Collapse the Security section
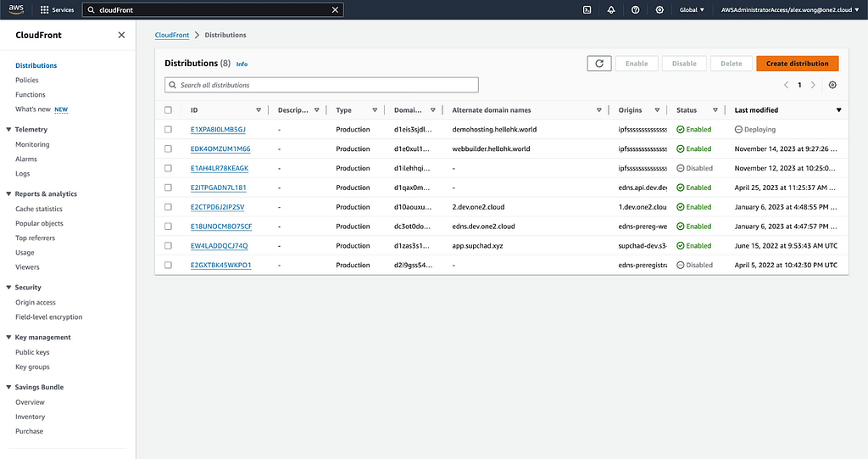This screenshot has width=868, height=459. (x=8, y=287)
